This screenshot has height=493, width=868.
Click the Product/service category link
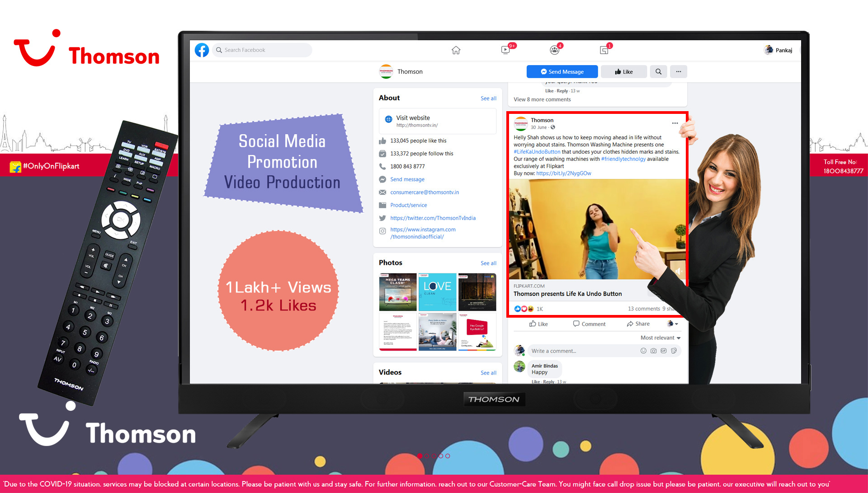click(x=409, y=205)
